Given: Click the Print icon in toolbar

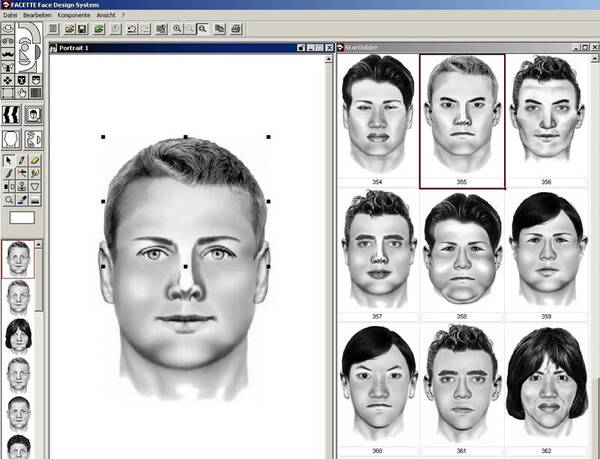Looking at the screenshot, I should (x=235, y=30).
